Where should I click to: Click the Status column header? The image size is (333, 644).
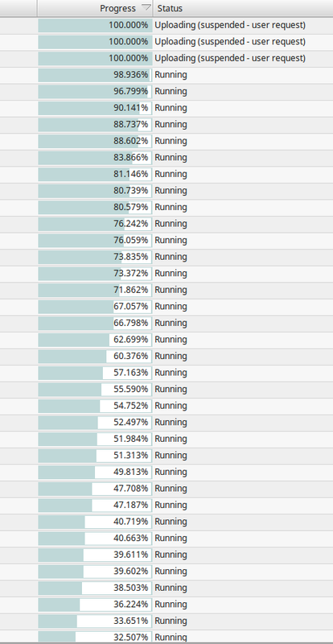point(243,8)
